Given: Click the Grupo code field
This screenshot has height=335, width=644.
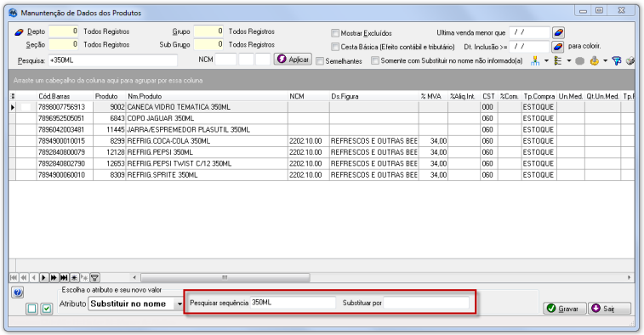Looking at the screenshot, I should (208, 31).
